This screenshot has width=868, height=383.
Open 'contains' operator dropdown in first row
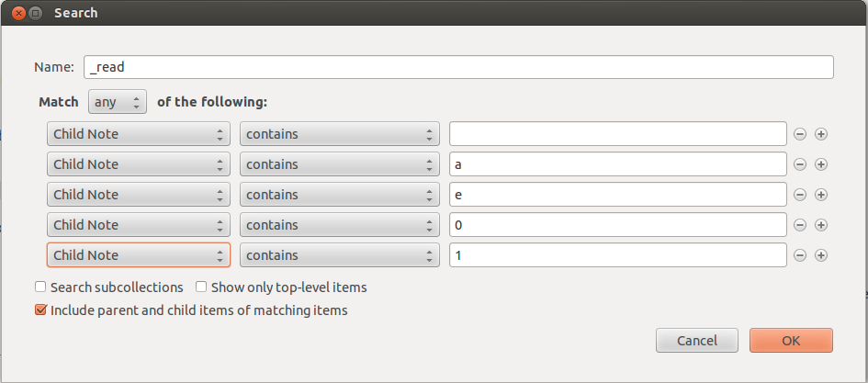pos(339,134)
